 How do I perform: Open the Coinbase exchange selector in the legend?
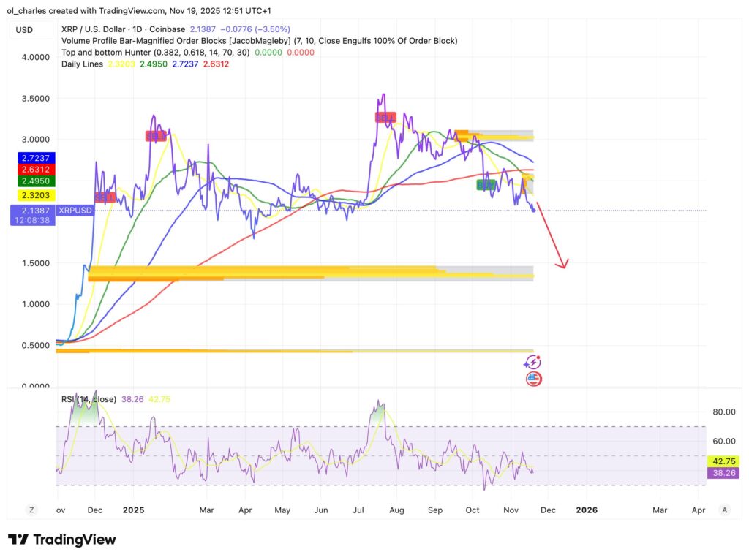pos(167,29)
